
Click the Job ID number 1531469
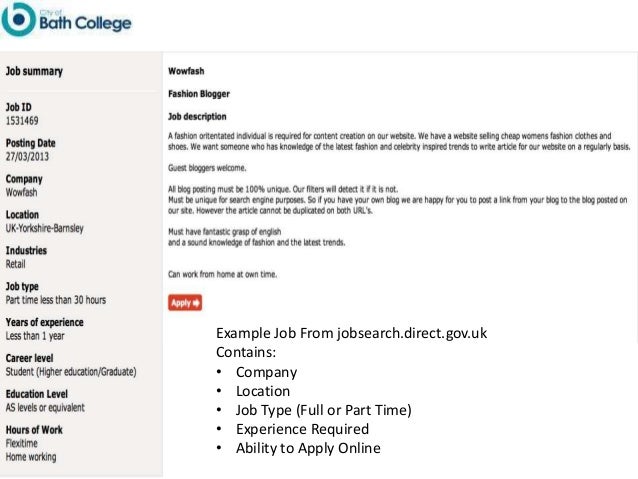(x=24, y=119)
